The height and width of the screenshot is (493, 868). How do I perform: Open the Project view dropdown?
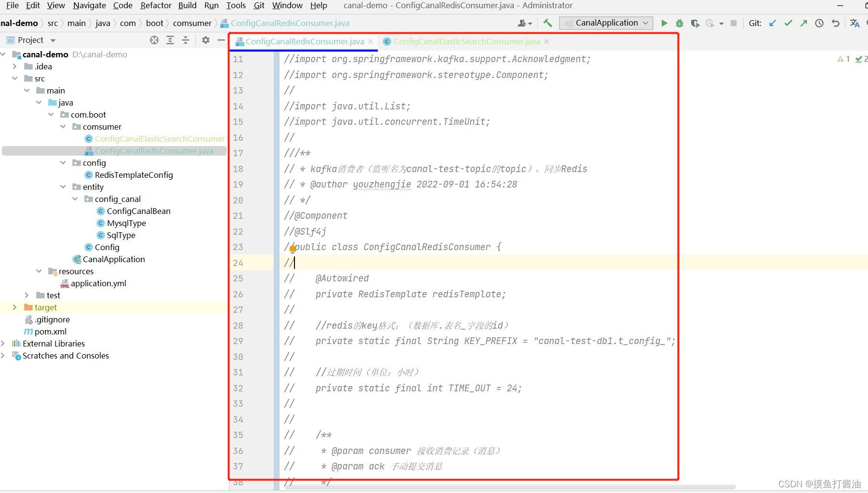(x=53, y=40)
